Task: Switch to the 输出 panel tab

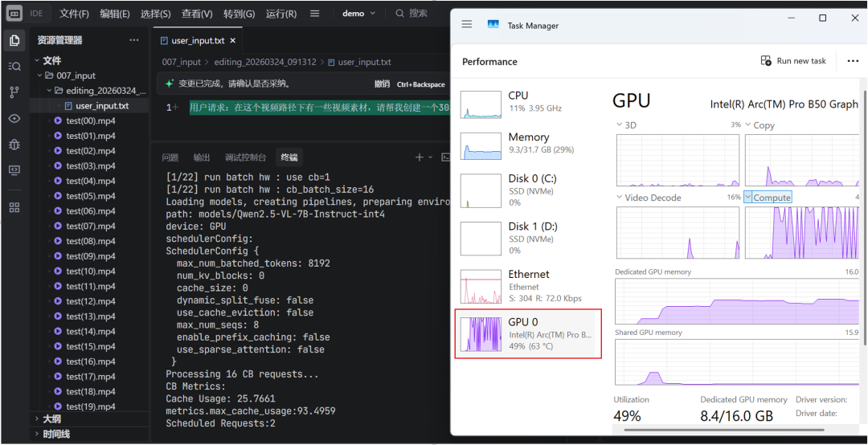Action: tap(201, 157)
